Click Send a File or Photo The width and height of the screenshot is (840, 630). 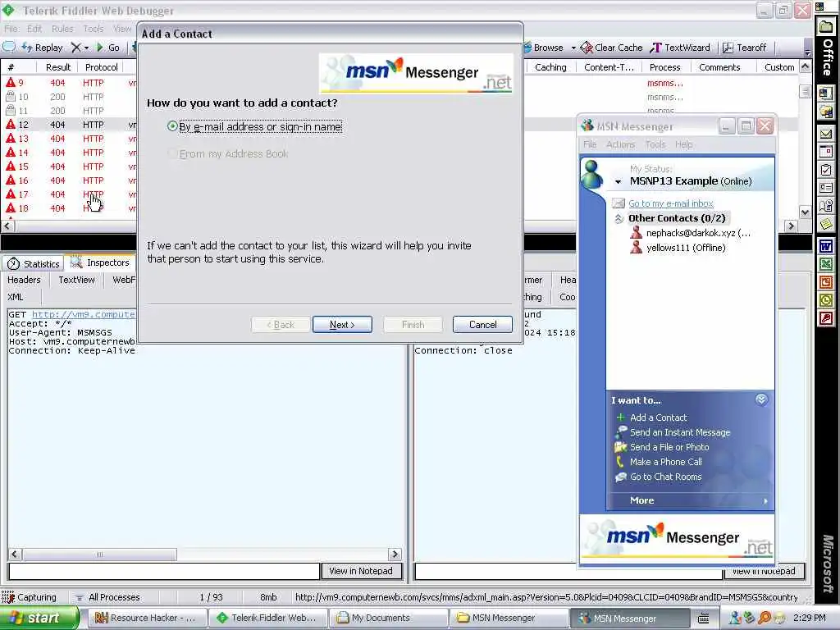pyautogui.click(x=669, y=447)
